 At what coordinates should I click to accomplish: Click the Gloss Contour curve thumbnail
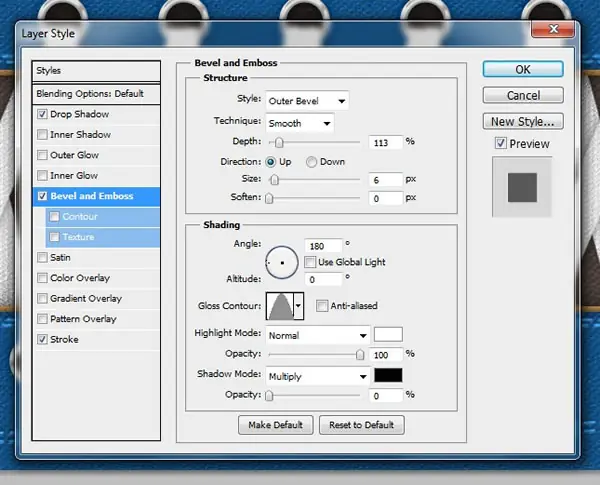280,306
